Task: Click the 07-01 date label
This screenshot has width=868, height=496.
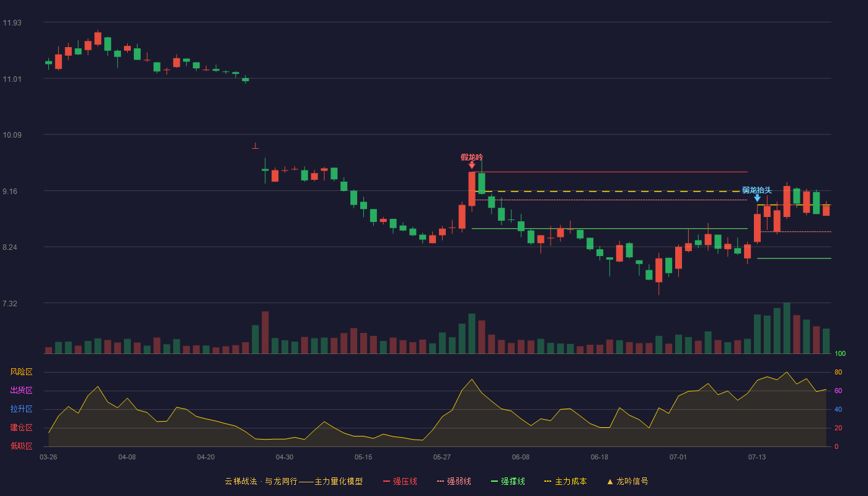Action: tap(678, 457)
